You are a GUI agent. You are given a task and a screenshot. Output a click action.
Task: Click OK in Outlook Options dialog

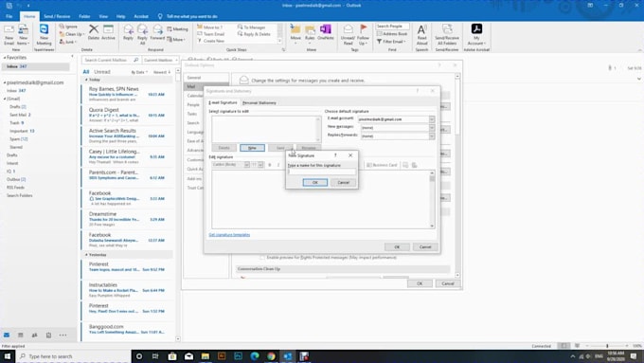coord(420,283)
